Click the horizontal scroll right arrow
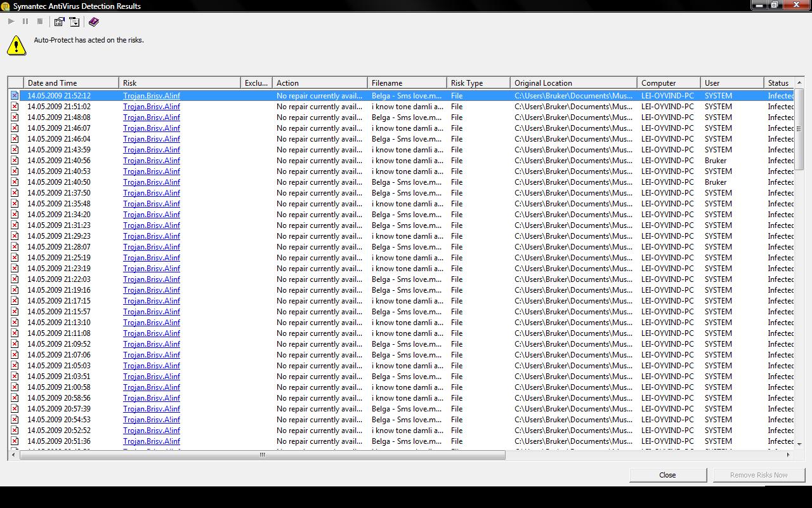Image resolution: width=812 pixels, height=508 pixels. [789, 455]
